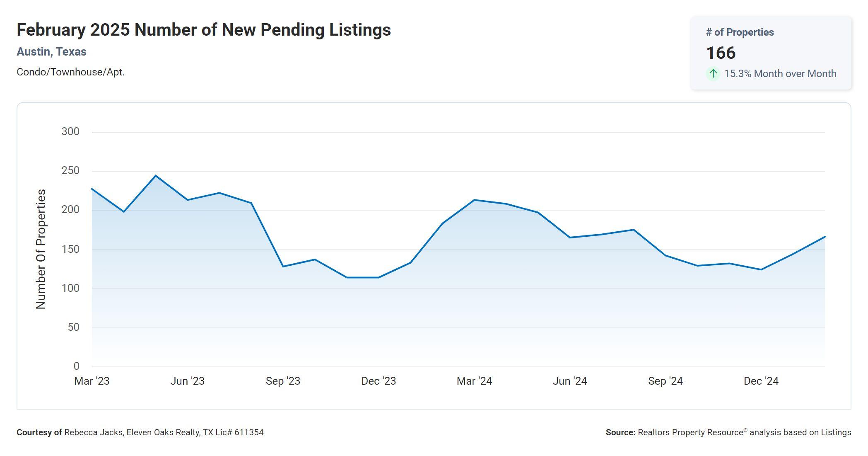
Task: Click the 15.3% Month over Month text
Action: click(x=780, y=74)
